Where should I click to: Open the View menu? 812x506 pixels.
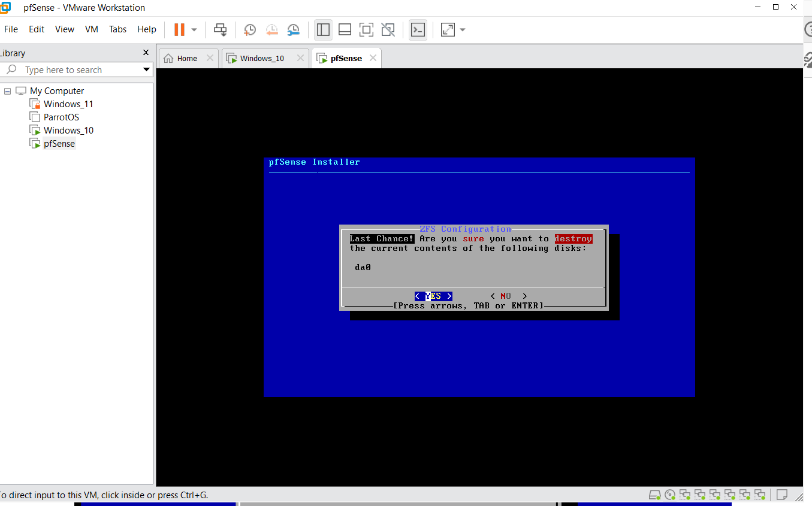click(x=65, y=29)
